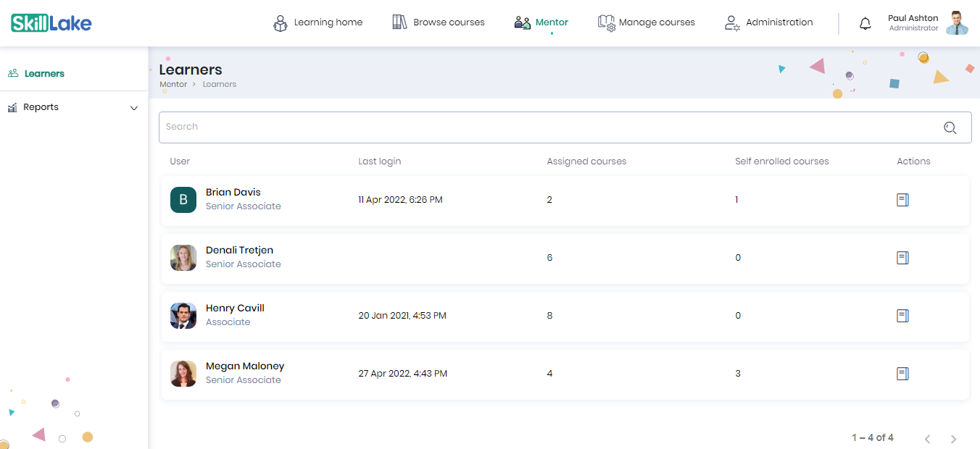
Task: Click the Mentor breadcrumb link
Action: pos(173,85)
